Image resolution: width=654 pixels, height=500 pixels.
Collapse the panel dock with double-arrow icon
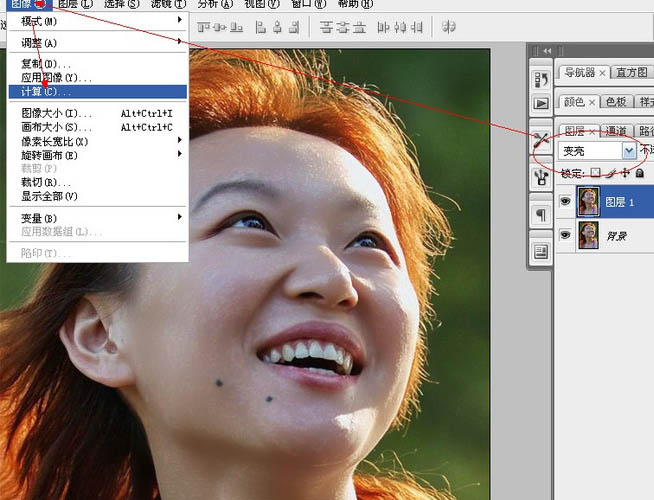pyautogui.click(x=547, y=51)
